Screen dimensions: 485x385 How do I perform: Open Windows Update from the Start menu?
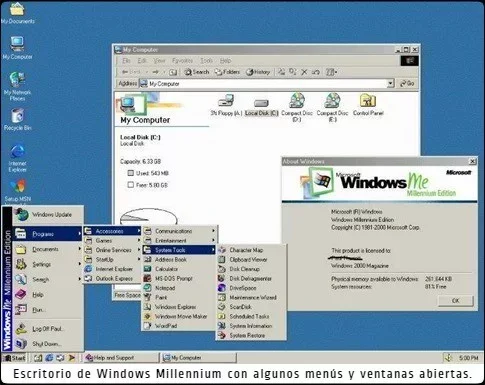pyautogui.click(x=48, y=215)
